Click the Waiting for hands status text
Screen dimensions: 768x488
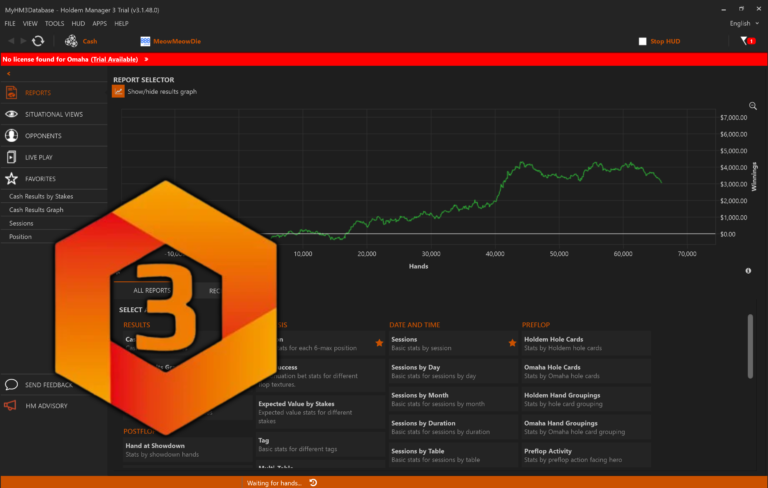(274, 483)
